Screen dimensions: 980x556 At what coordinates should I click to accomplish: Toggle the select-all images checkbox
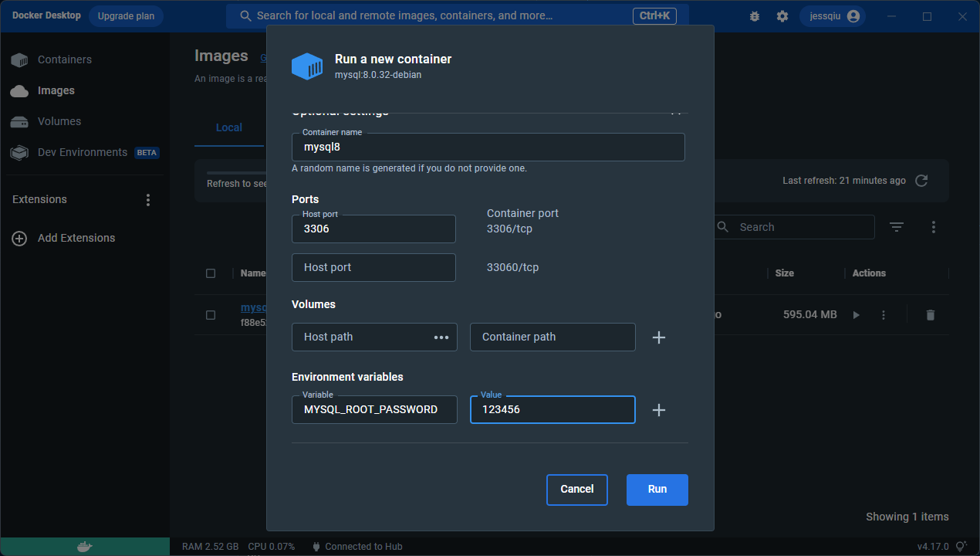pyautogui.click(x=211, y=273)
